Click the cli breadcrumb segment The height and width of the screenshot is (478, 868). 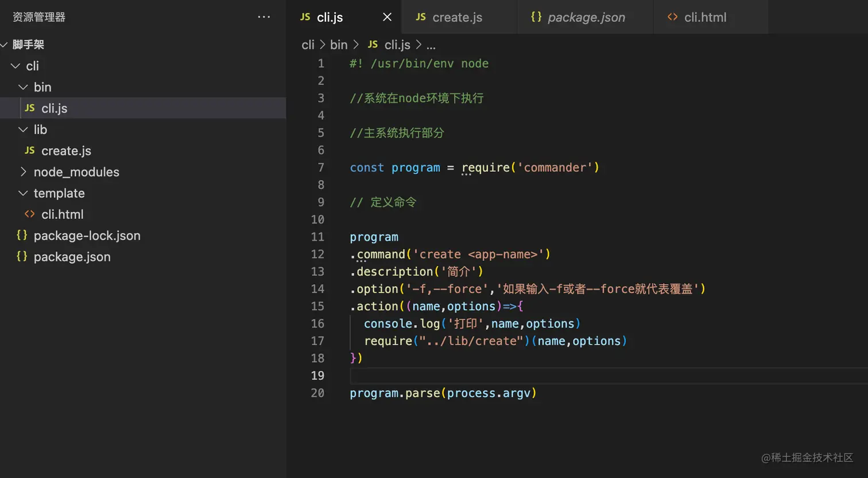tap(308, 45)
